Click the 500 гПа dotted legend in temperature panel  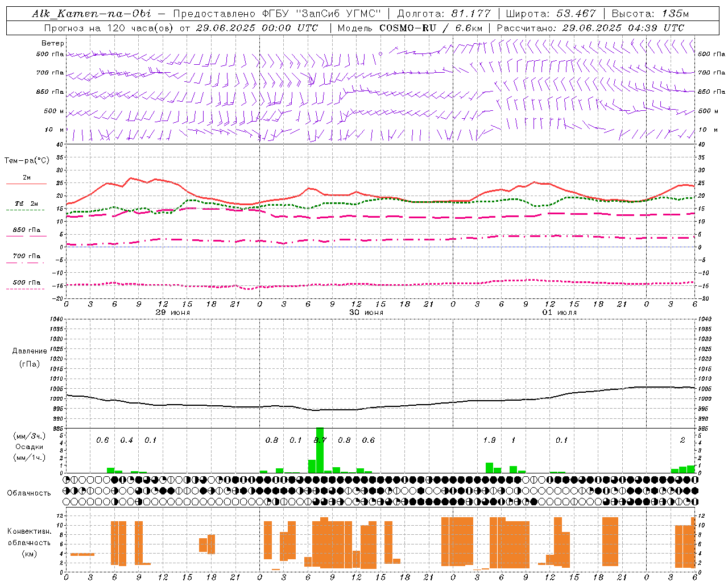[x=26, y=282]
